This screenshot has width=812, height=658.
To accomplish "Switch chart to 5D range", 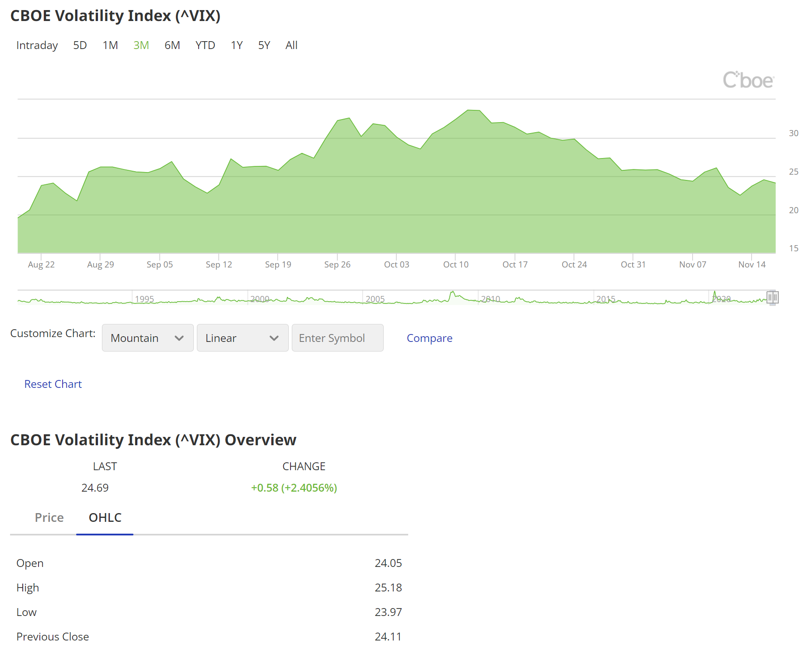I will pyautogui.click(x=80, y=45).
